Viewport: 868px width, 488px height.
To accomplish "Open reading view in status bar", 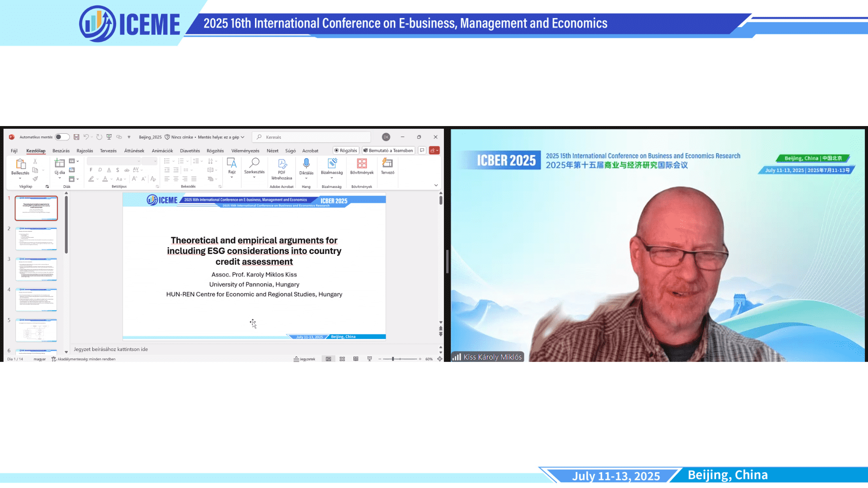I will 356,359.
